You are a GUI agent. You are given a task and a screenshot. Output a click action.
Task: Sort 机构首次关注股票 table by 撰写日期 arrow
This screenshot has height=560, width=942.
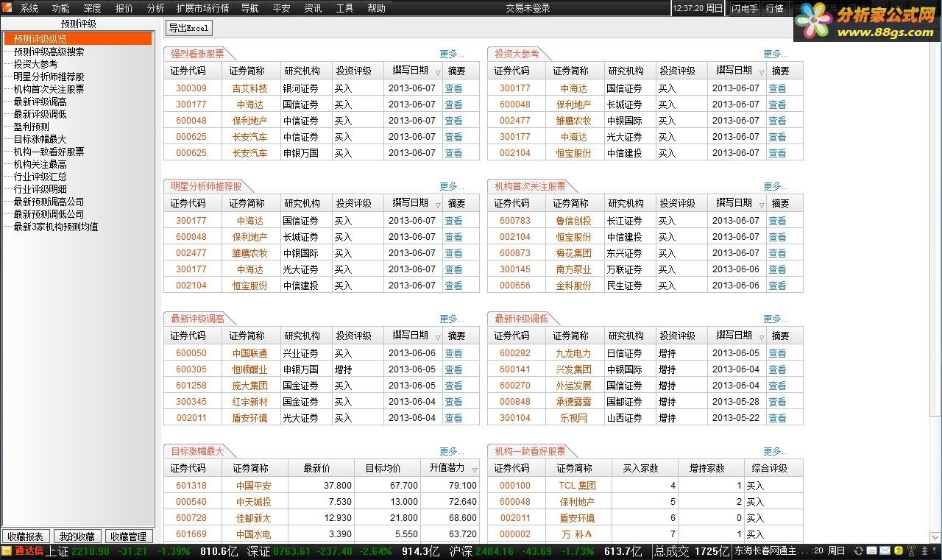coord(762,205)
